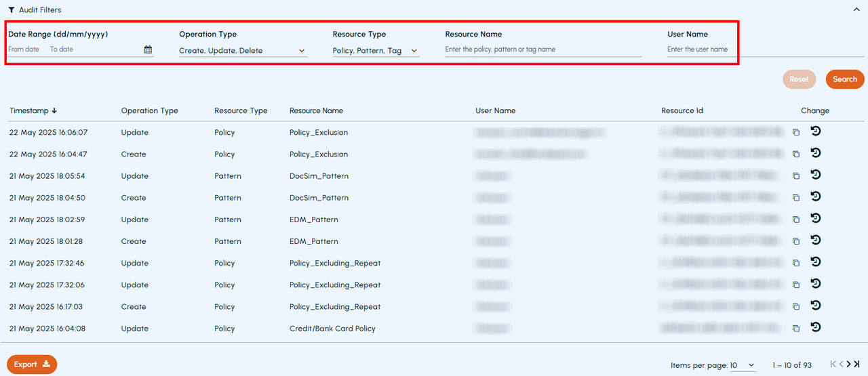Open the Items per page dropdown
The width and height of the screenshot is (868, 376).
(743, 366)
